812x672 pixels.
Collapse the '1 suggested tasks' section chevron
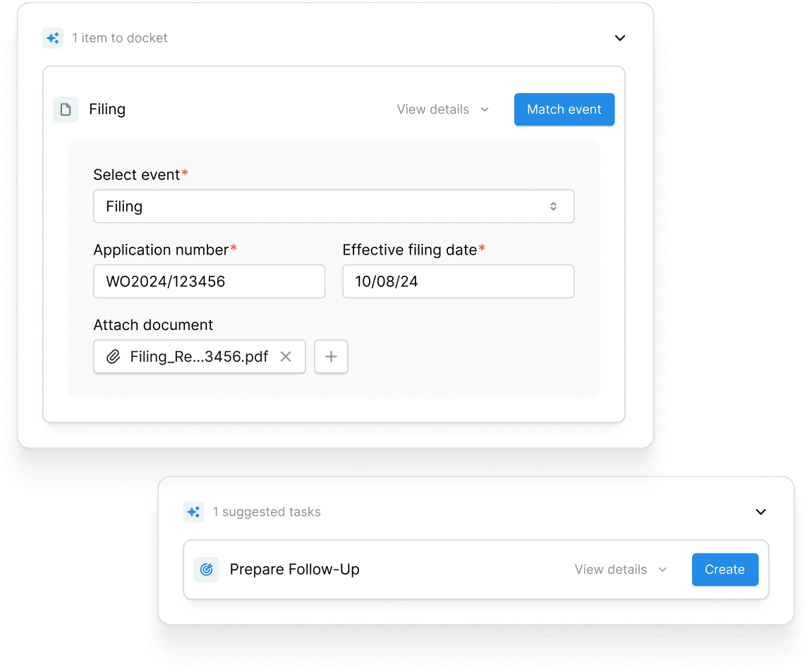coord(761,512)
